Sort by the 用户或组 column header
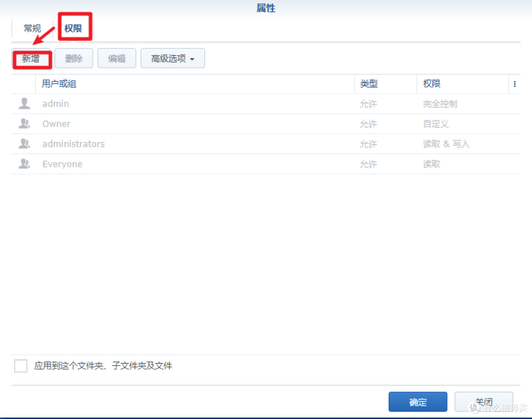The width and height of the screenshot is (532, 419). [58, 84]
